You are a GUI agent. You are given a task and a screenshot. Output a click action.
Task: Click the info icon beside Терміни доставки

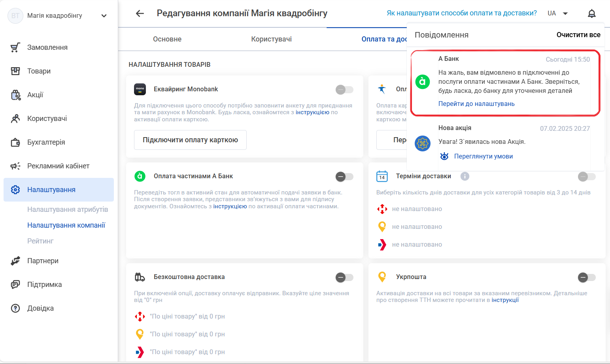click(x=465, y=176)
